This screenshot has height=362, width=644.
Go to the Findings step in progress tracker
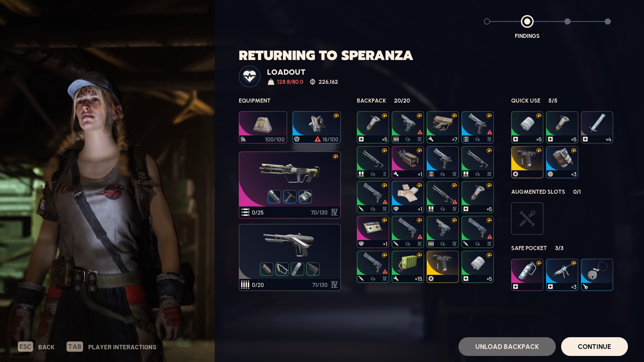point(527,21)
